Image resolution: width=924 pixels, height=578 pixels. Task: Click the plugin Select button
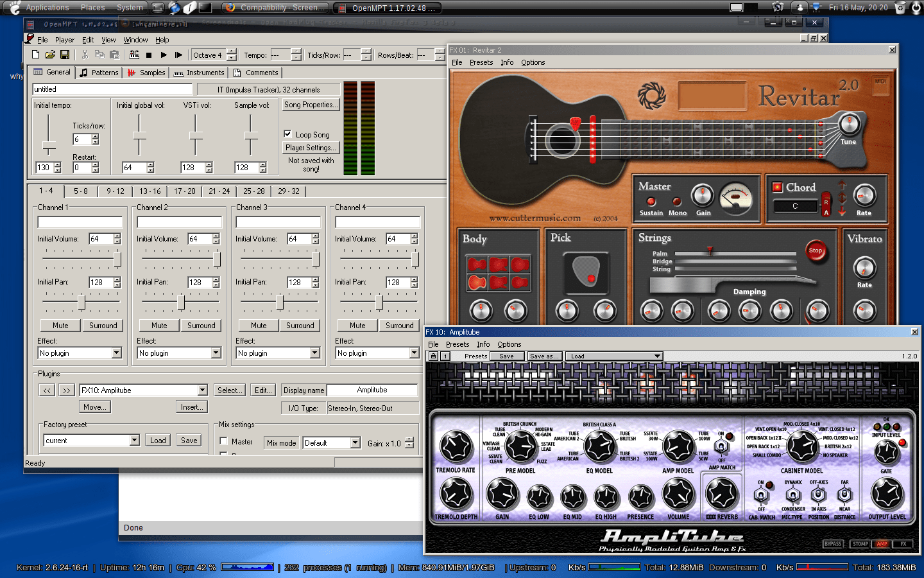(229, 390)
